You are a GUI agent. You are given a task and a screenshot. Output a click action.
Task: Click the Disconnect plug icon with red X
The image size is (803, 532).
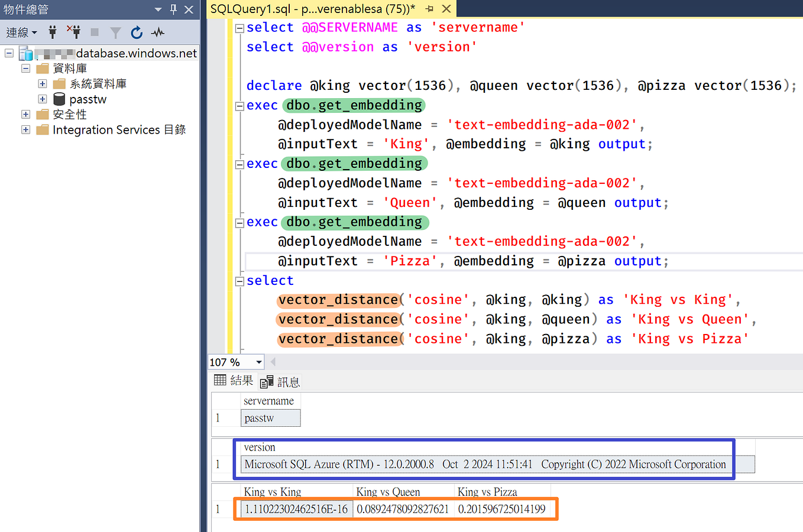click(x=73, y=33)
